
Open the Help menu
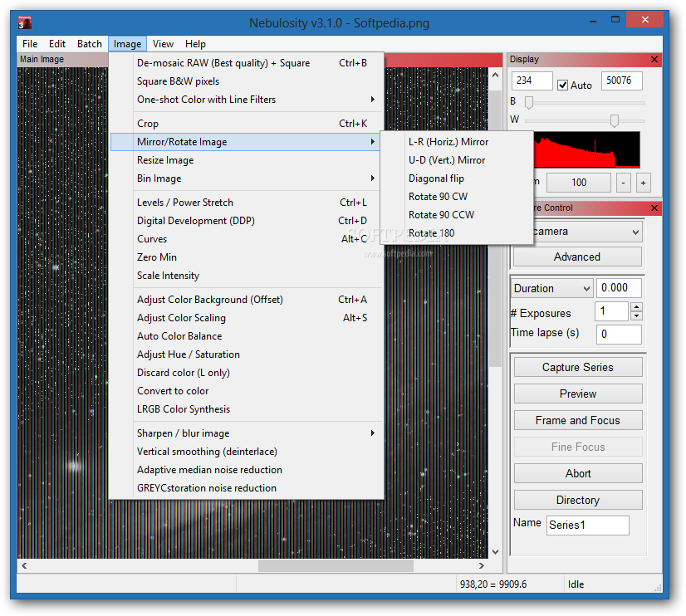[195, 44]
